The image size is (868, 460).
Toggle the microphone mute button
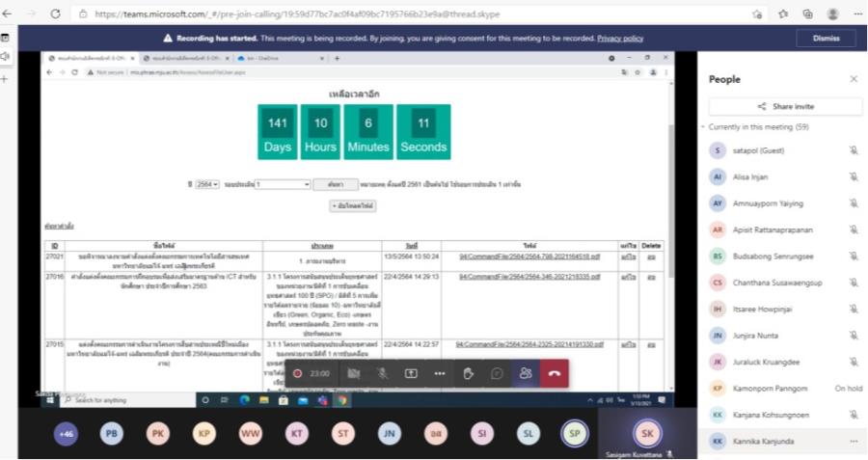coord(383,373)
